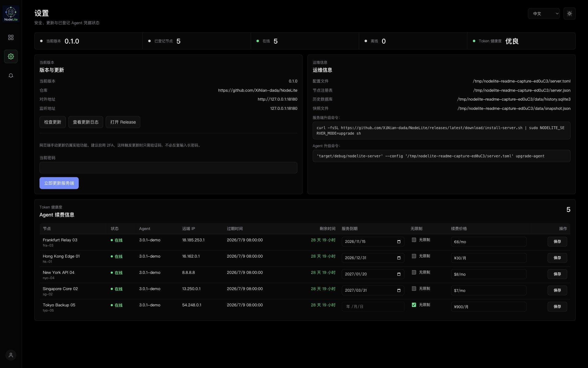Enable 无限制 for Hong Kong Edge 01
This screenshot has width=588, height=368.
click(414, 256)
